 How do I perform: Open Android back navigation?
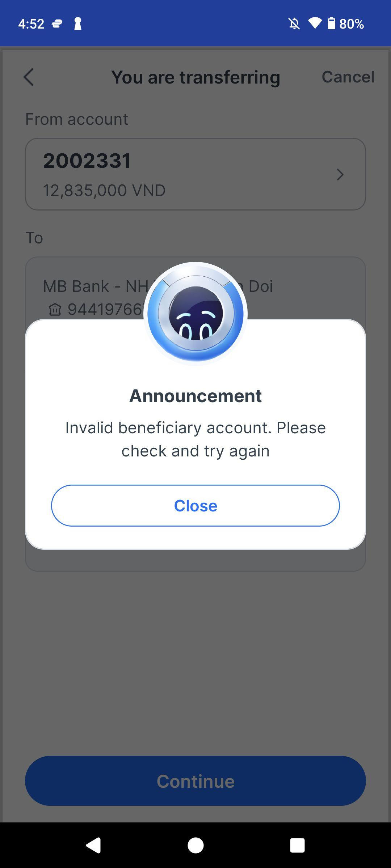[93, 845]
